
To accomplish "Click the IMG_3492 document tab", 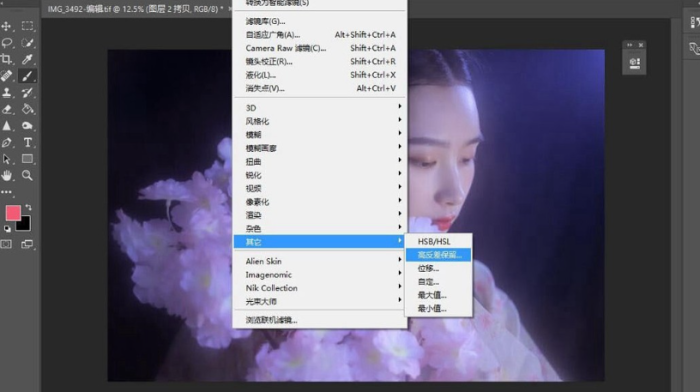I will (136, 9).
